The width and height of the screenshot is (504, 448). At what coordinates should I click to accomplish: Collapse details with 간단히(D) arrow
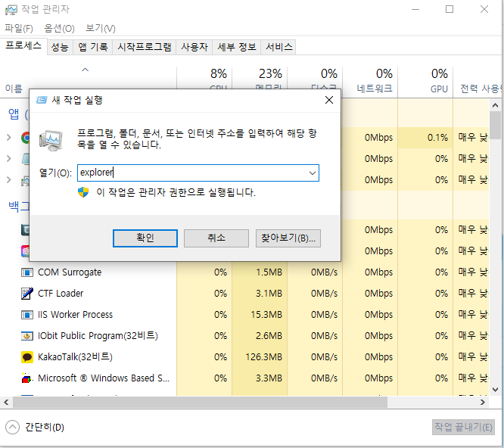pyautogui.click(x=12, y=427)
